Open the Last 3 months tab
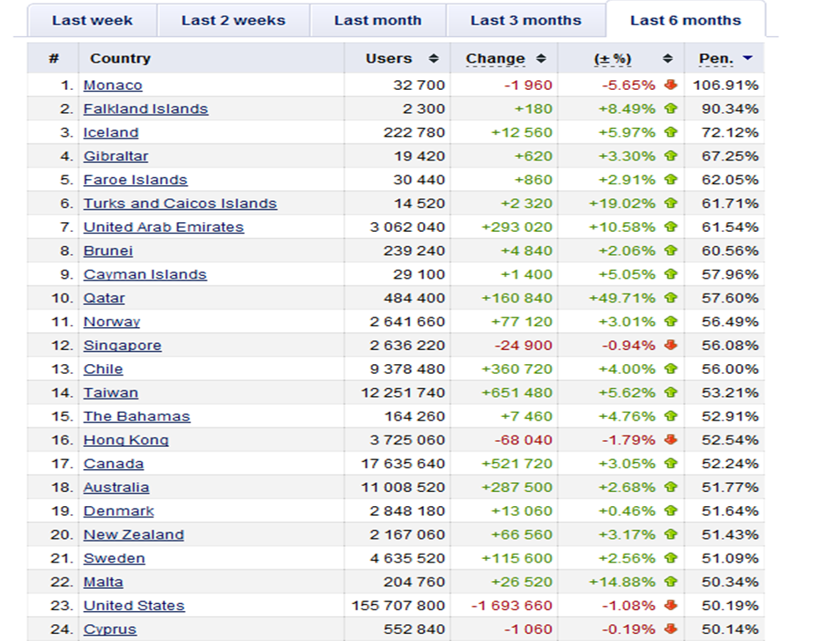The image size is (840, 641). coord(525,20)
